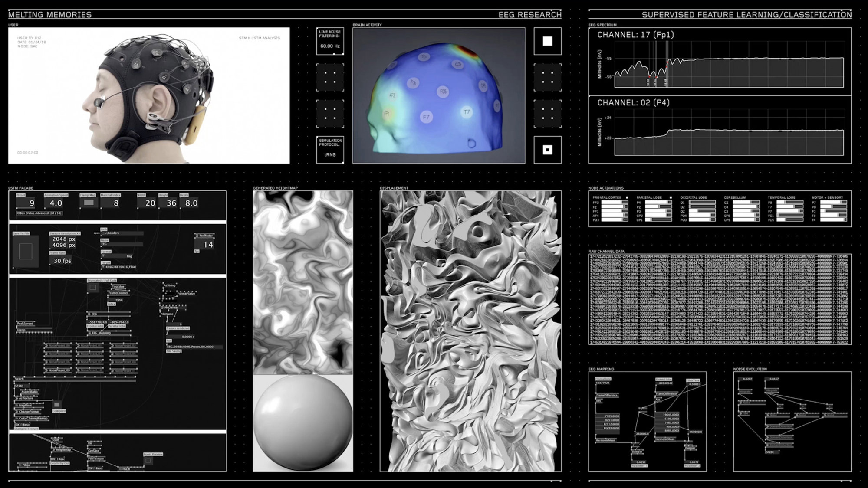Click the Line Noise Filtering 60.00 Hz box

[330, 42]
